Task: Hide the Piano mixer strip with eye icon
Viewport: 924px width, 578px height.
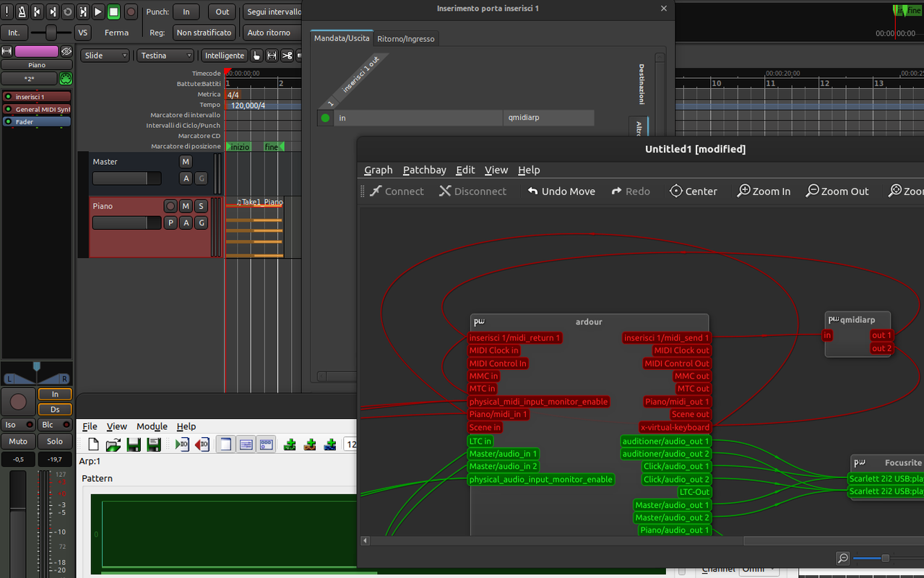Action: 66,51
